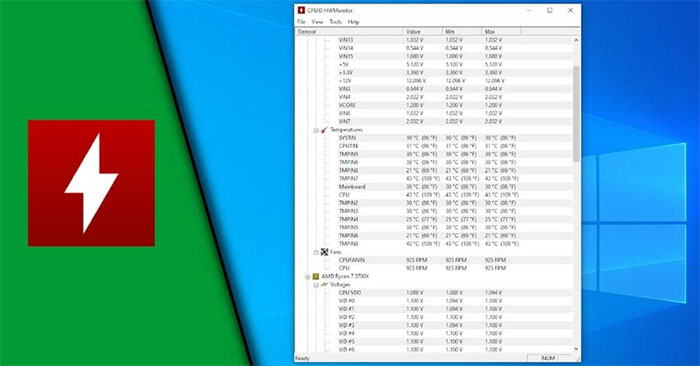Image resolution: width=700 pixels, height=366 pixels.
Task: Click the 1.200 V Max value of VCORE
Action: pos(493,105)
